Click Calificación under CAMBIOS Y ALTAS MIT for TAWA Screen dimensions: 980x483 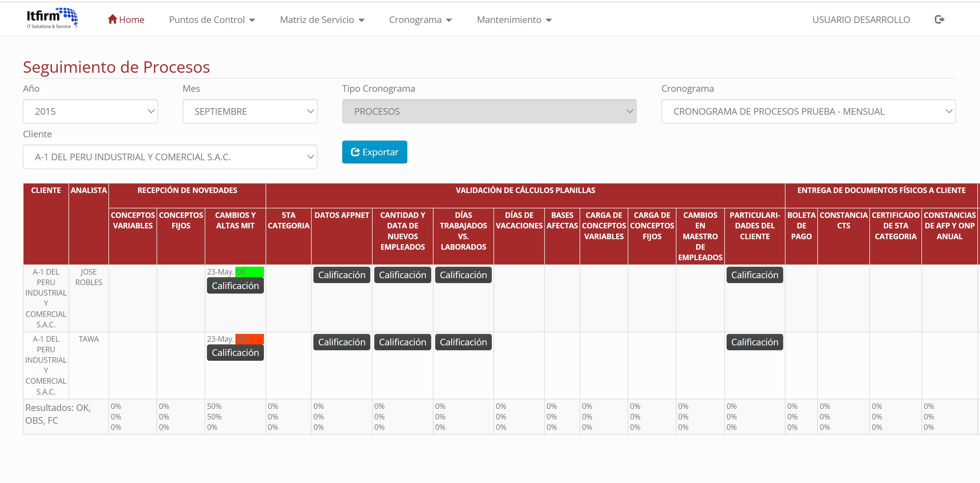coord(235,353)
